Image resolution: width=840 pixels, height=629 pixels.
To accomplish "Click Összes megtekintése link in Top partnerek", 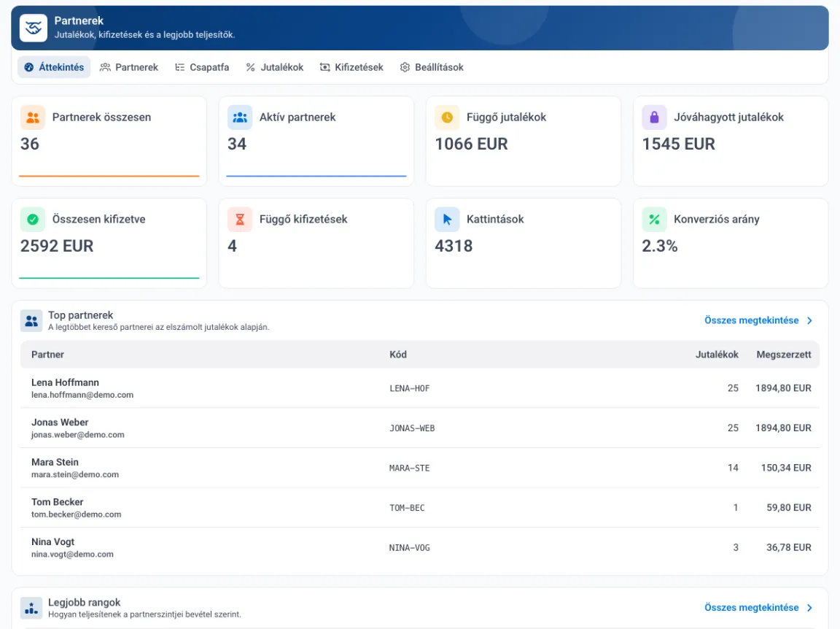I will [751, 320].
